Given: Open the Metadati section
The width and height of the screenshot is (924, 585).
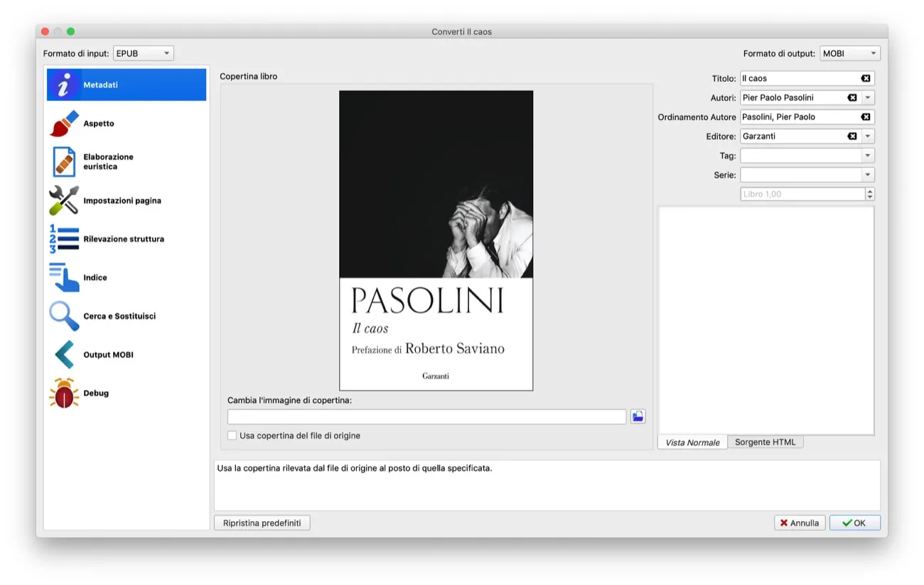Looking at the screenshot, I should click(x=100, y=84).
